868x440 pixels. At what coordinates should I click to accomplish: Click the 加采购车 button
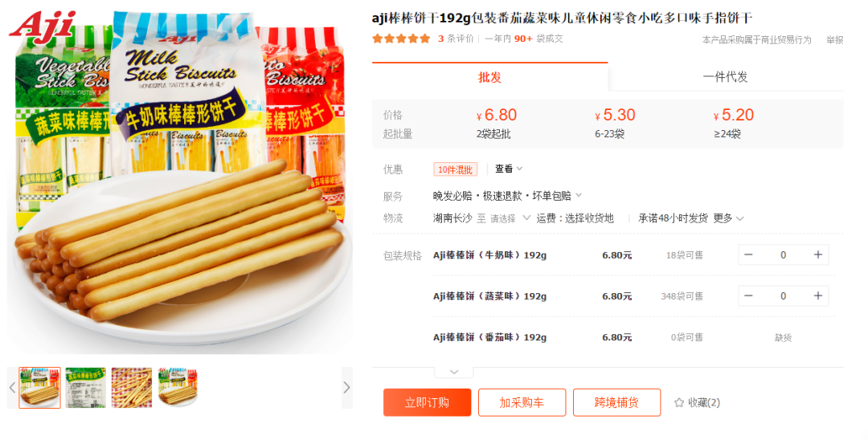tap(522, 402)
